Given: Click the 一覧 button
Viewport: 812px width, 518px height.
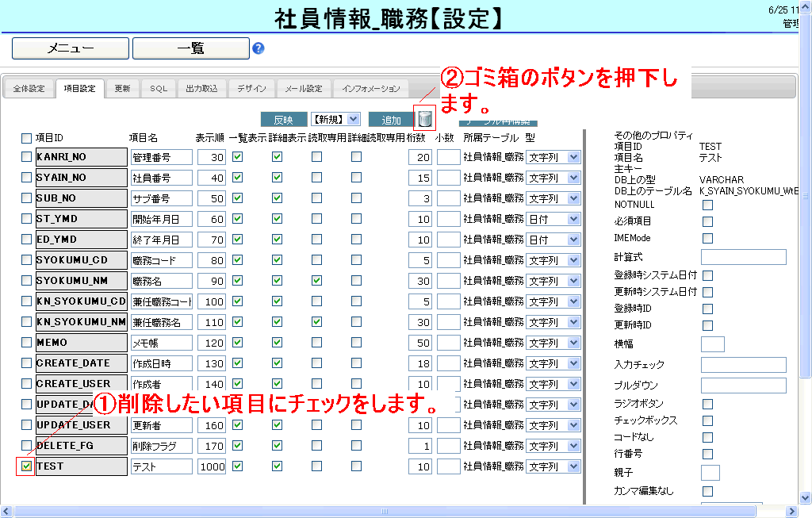Looking at the screenshot, I should [190, 48].
